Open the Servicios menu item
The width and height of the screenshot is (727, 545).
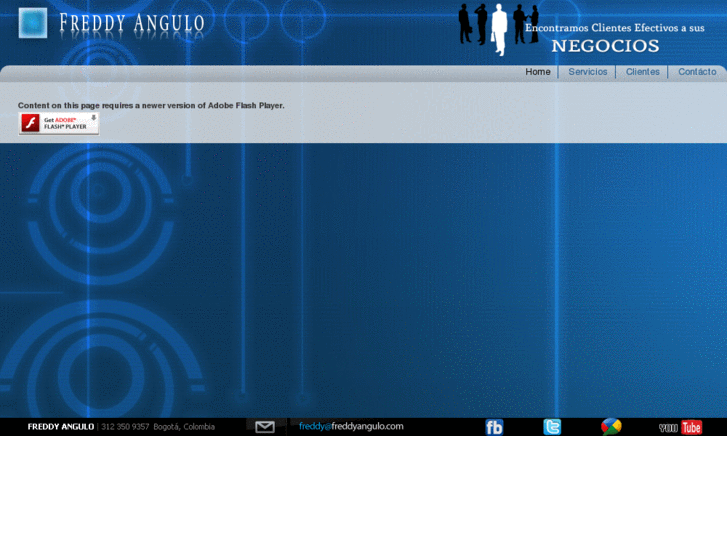coord(587,72)
